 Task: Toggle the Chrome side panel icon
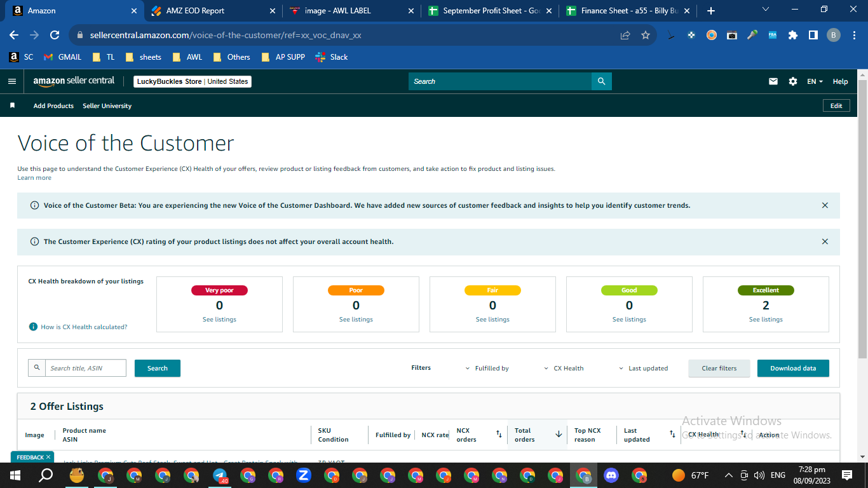click(813, 35)
